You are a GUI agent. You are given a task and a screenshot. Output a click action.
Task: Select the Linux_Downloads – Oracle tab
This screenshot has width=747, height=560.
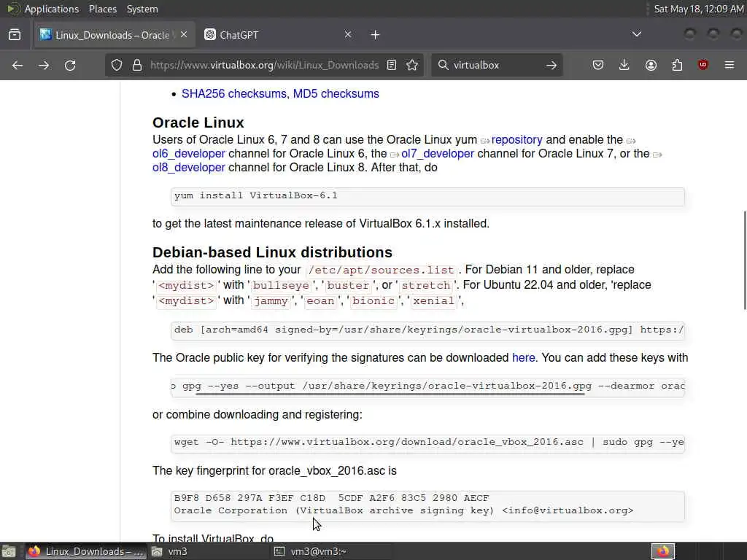[x=115, y=35]
